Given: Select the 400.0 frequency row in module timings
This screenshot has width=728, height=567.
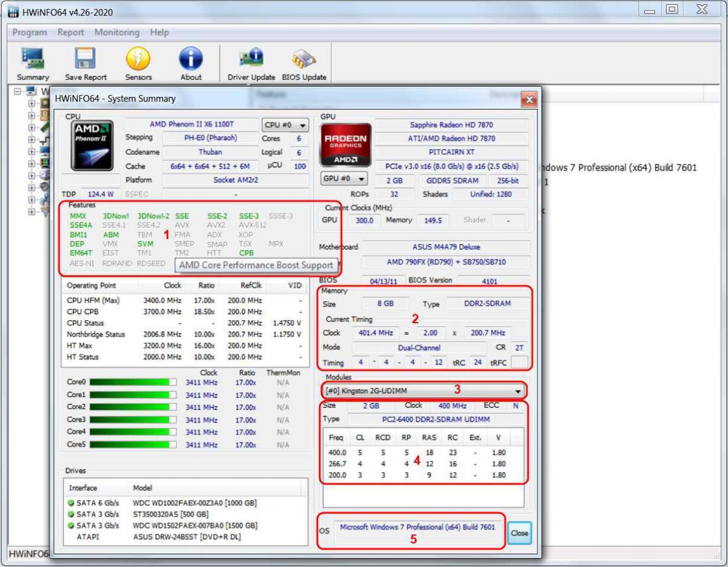Looking at the screenshot, I should (x=423, y=452).
